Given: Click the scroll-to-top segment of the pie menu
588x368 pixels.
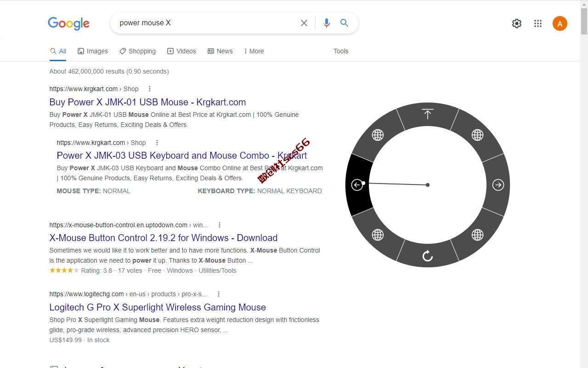Looking at the screenshot, I should pos(428,115).
